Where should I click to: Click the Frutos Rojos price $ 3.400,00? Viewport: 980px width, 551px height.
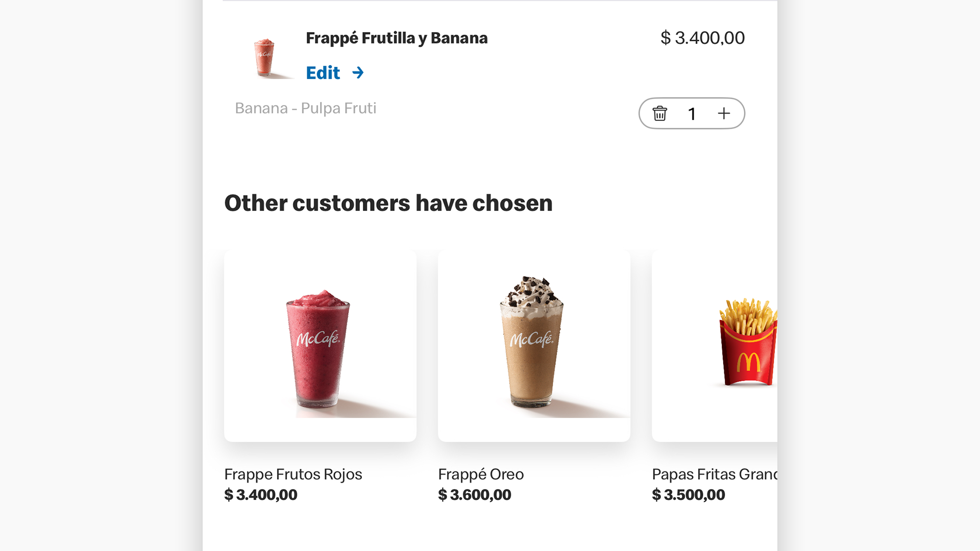click(261, 495)
